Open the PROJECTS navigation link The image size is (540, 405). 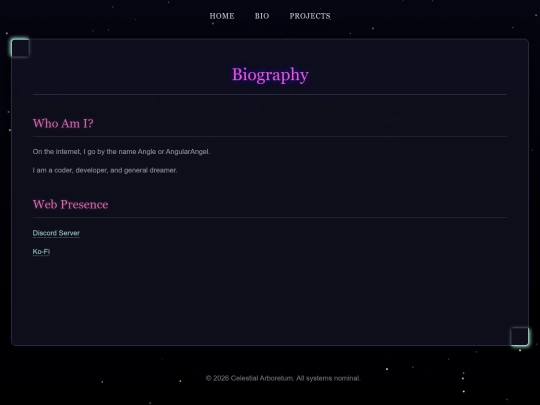click(310, 16)
